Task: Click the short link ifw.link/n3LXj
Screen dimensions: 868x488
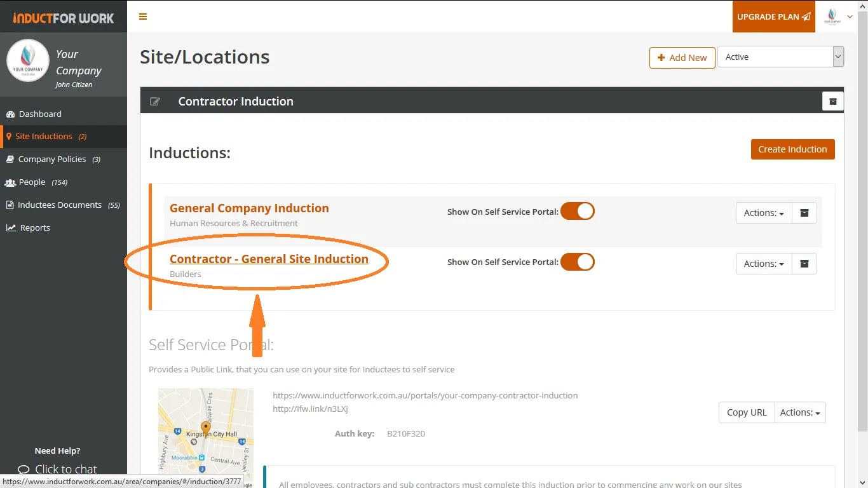Action: [x=310, y=409]
